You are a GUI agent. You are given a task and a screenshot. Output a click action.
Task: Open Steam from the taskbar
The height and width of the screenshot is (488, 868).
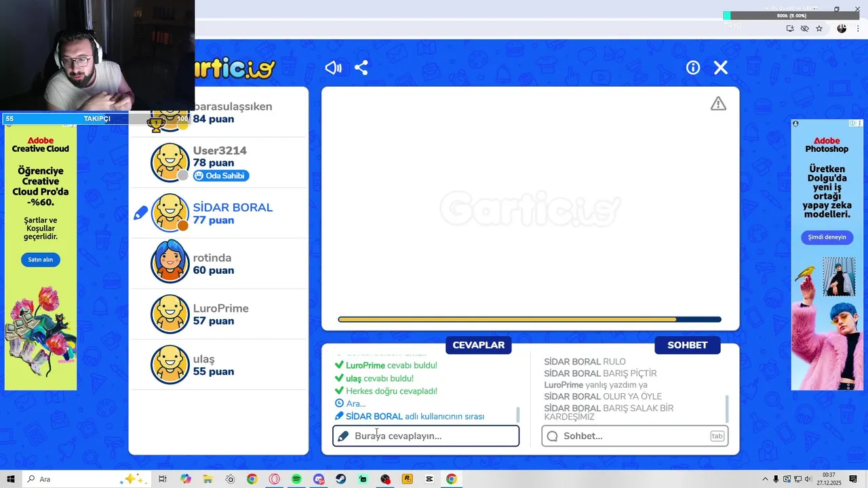(x=340, y=479)
